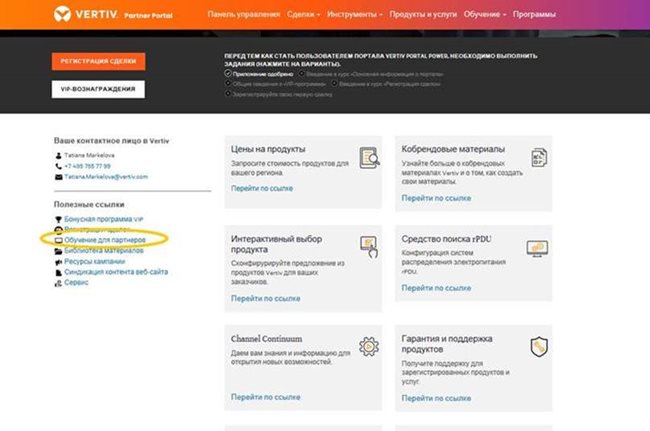Follow Перейти по ссылке under Цены на продукты
This screenshot has width=650, height=431.
tap(262, 188)
